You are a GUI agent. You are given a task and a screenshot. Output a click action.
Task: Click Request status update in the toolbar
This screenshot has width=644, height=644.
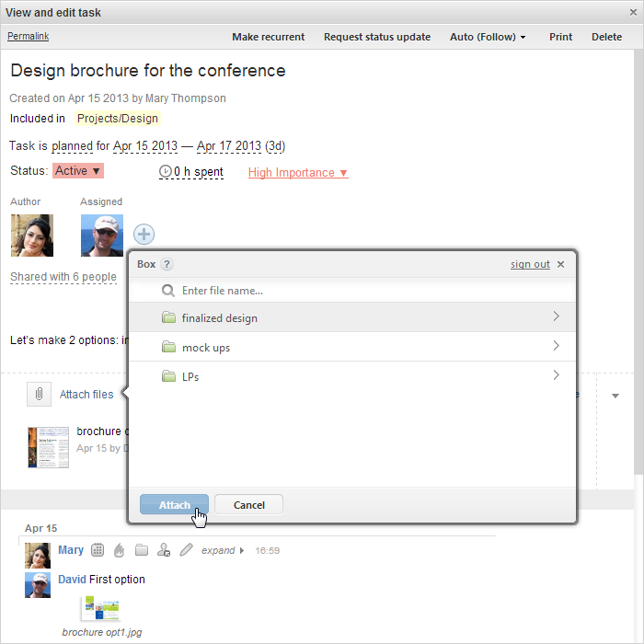click(377, 37)
